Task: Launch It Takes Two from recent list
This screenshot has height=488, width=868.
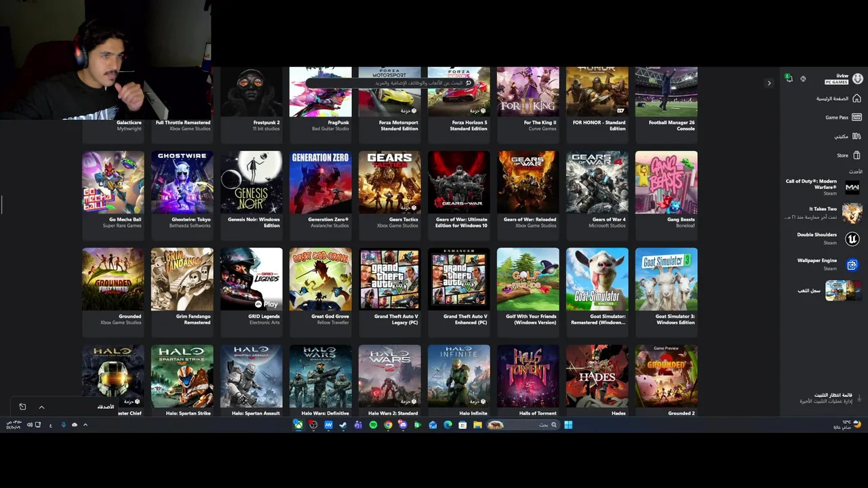Action: pos(823,213)
